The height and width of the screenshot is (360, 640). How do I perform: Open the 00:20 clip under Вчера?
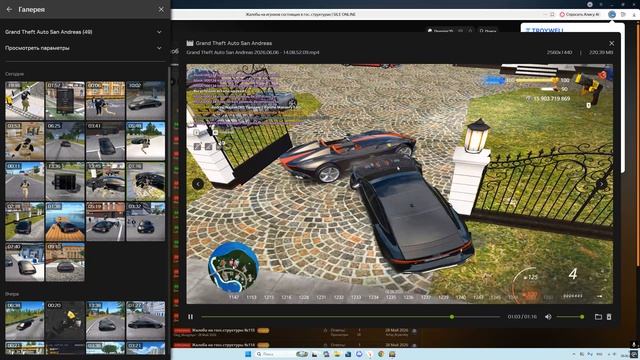(65, 320)
